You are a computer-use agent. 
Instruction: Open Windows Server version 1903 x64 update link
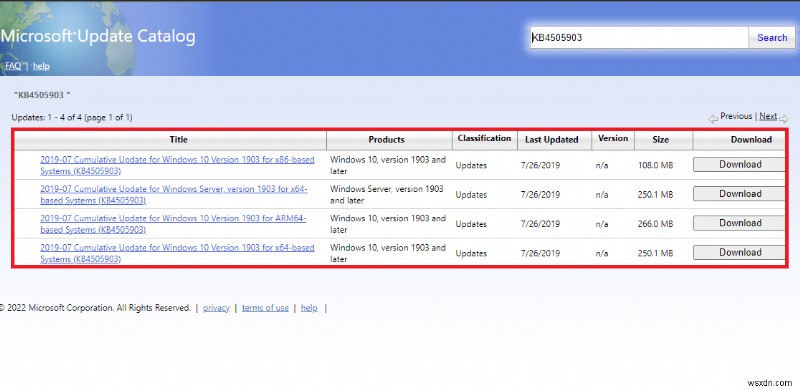173,194
